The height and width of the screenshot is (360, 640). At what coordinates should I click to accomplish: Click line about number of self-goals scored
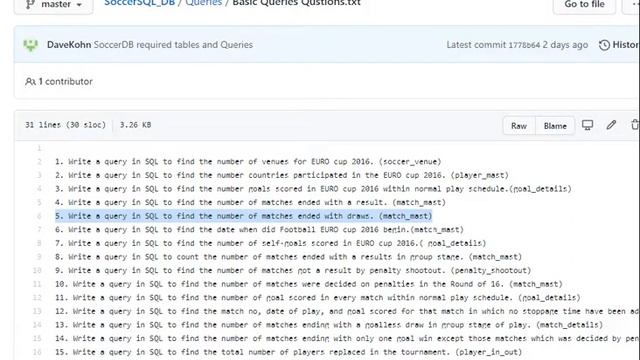point(271,243)
